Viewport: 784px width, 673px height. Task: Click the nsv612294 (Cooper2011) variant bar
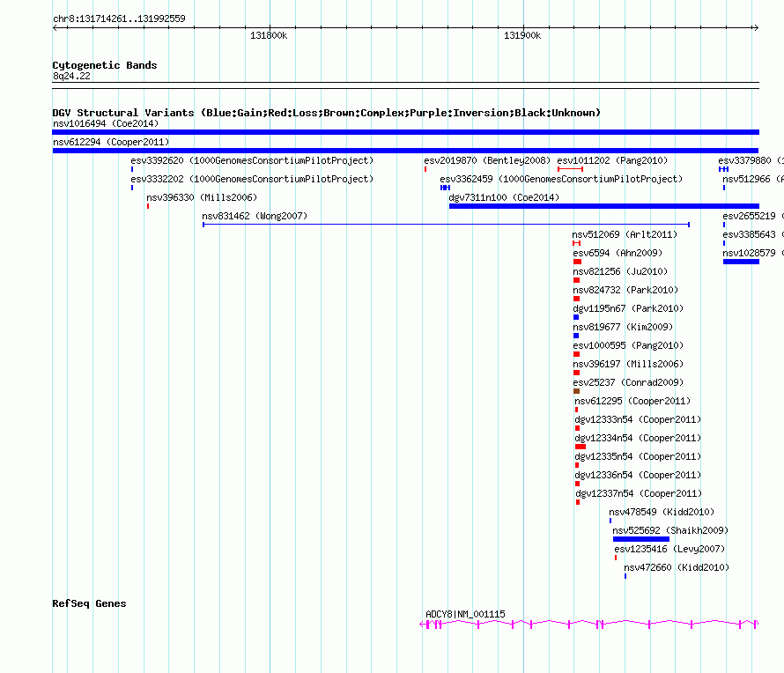click(405, 151)
